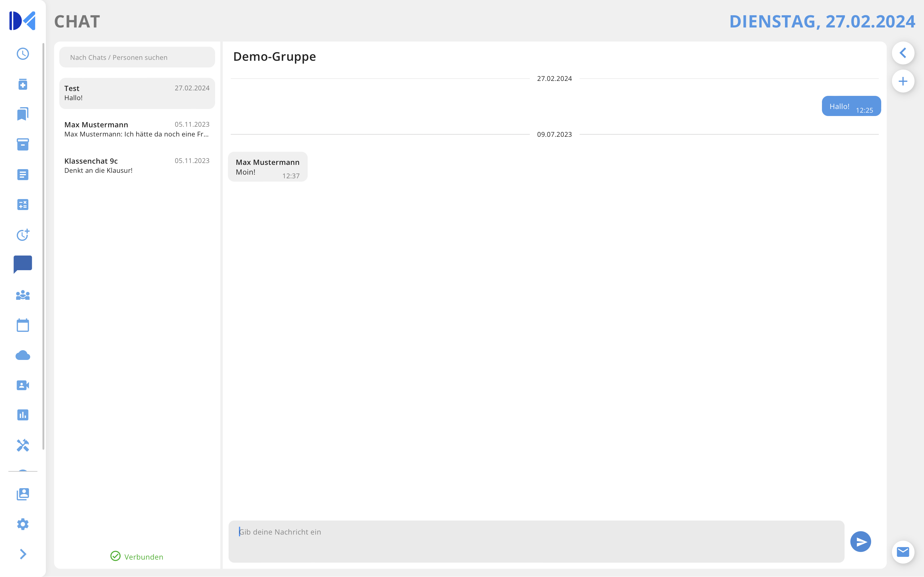
Task: Open the tools hammer and wrench icon
Action: coord(23,445)
